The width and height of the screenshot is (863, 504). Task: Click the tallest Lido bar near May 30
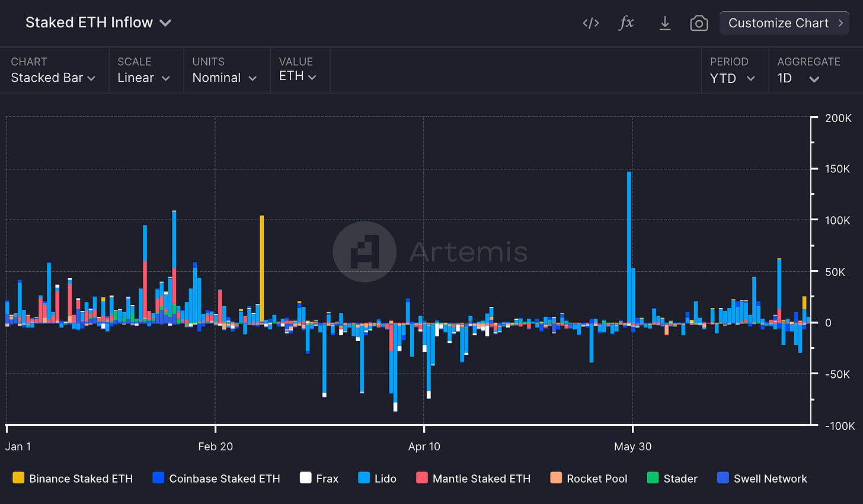(629, 247)
